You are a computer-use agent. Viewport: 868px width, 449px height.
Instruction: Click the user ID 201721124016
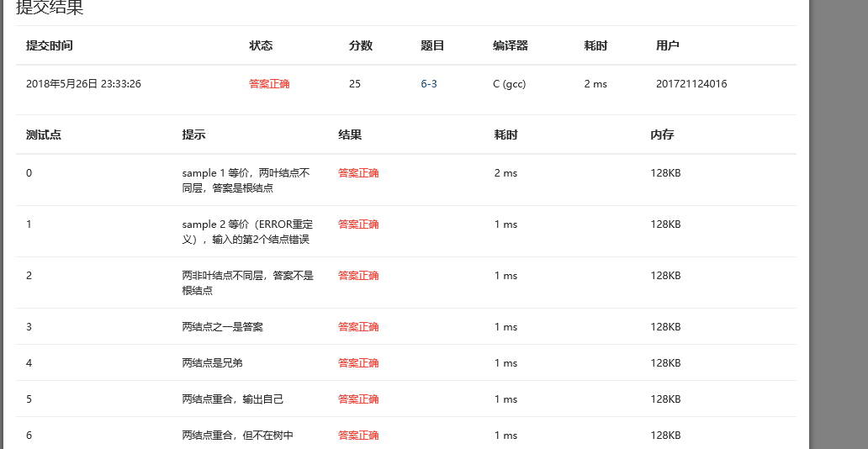tap(691, 84)
